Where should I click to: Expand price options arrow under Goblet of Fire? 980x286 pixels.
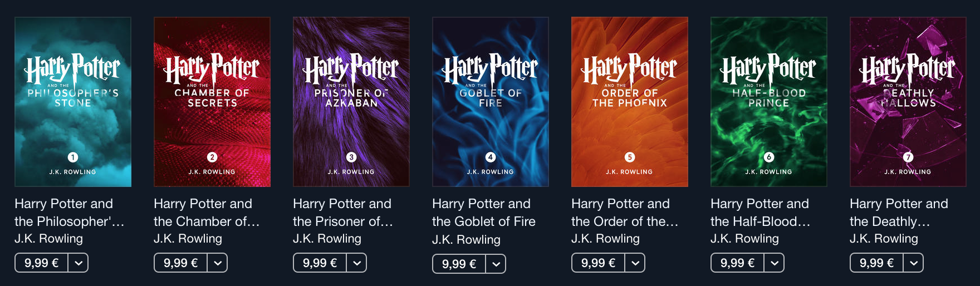[x=496, y=264]
